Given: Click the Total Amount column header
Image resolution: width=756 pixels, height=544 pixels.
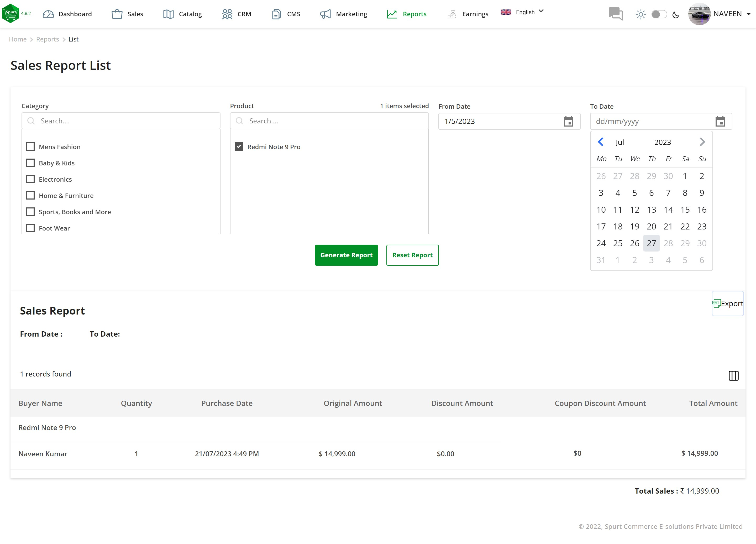Looking at the screenshot, I should [713, 403].
